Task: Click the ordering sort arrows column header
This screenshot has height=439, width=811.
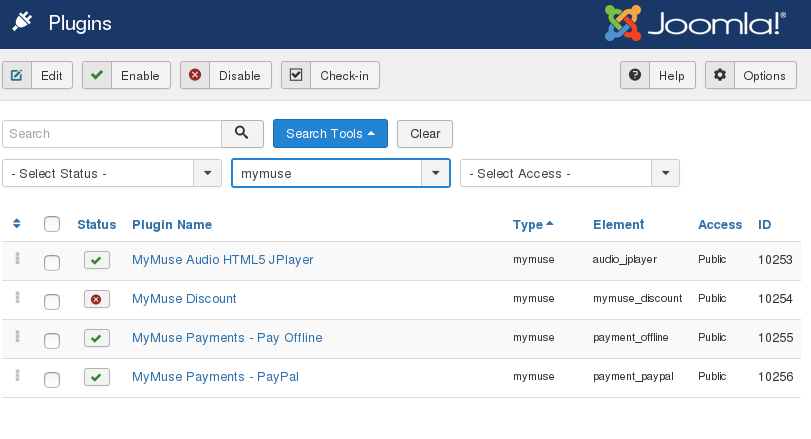Action: click(x=17, y=223)
